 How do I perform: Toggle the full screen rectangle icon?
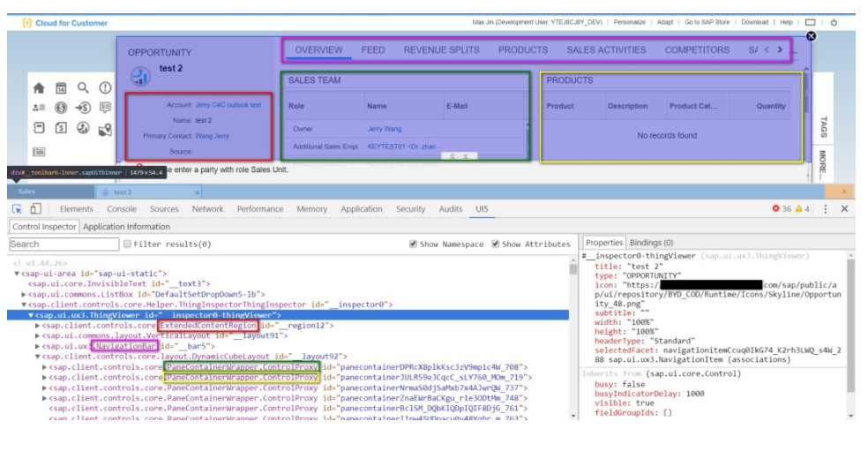click(x=811, y=23)
